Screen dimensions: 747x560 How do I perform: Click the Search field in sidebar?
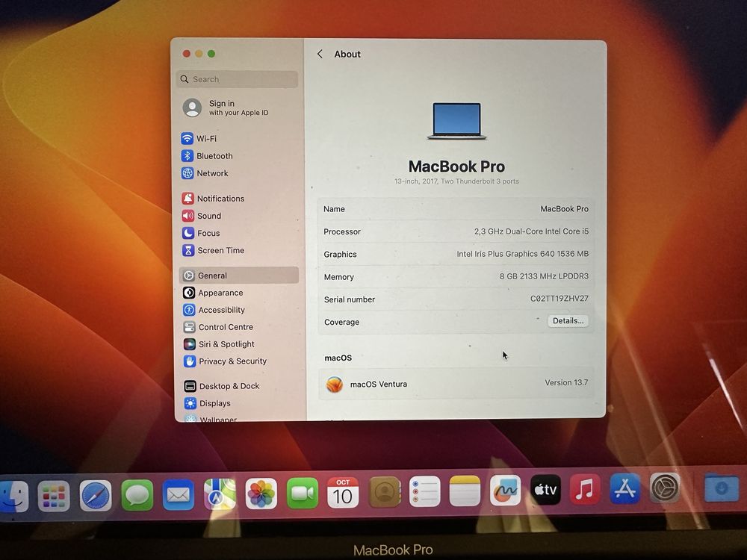(238, 79)
